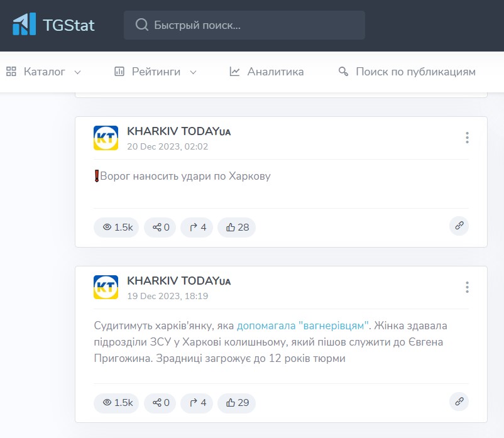This screenshot has width=504, height=438.
Task: Click views count 1.5k on 20 Dec post
Action: point(116,227)
